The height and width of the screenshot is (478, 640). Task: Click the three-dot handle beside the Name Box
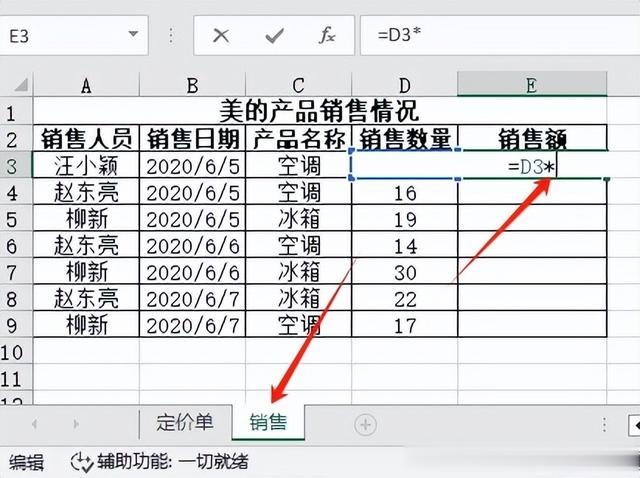click(x=171, y=36)
